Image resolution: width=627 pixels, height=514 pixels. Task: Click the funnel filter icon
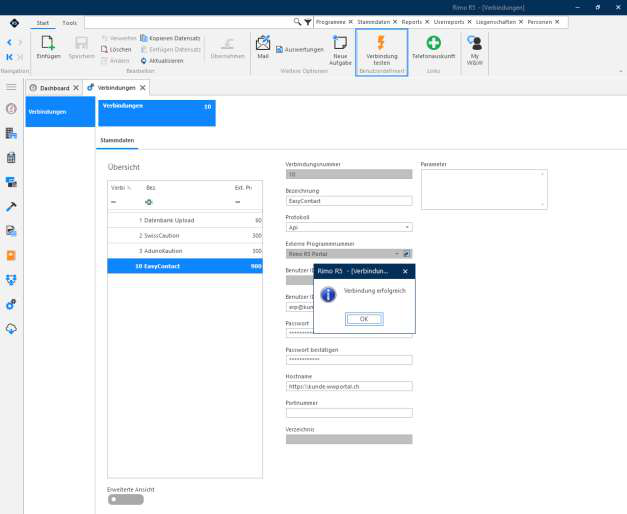[x=308, y=22]
